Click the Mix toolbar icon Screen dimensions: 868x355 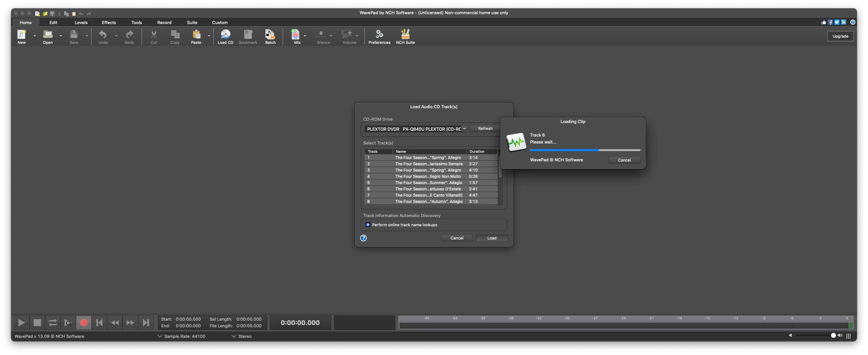tap(297, 37)
